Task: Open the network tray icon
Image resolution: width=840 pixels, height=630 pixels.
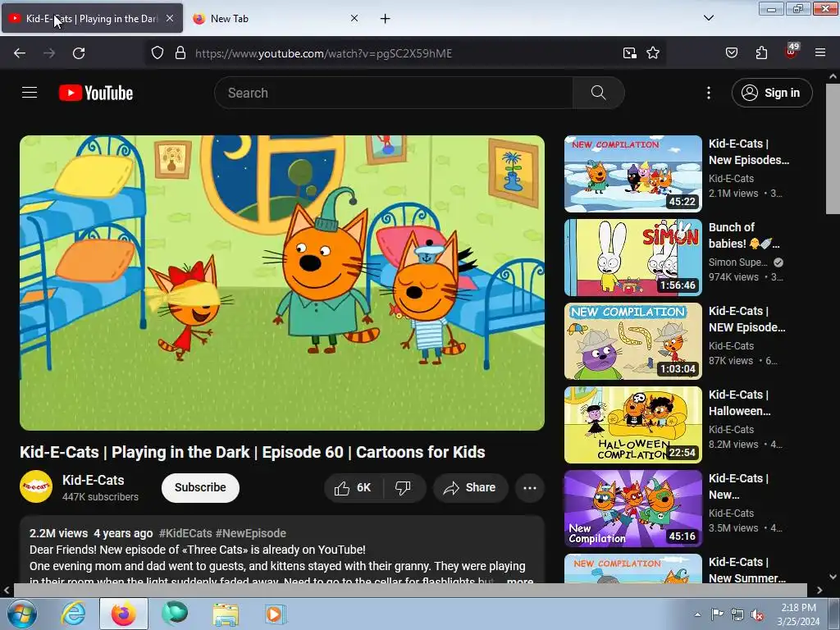Action: pos(737,614)
